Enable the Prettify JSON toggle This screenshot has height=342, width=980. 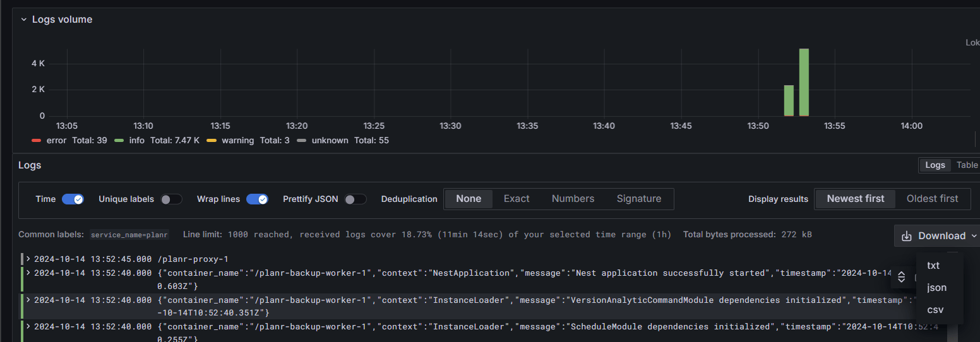click(356, 199)
